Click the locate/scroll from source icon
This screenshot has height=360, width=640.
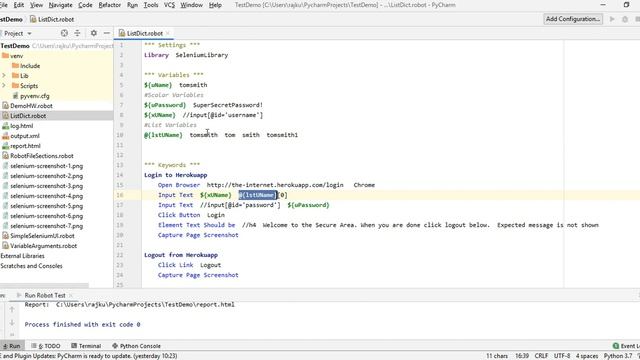(x=64, y=33)
